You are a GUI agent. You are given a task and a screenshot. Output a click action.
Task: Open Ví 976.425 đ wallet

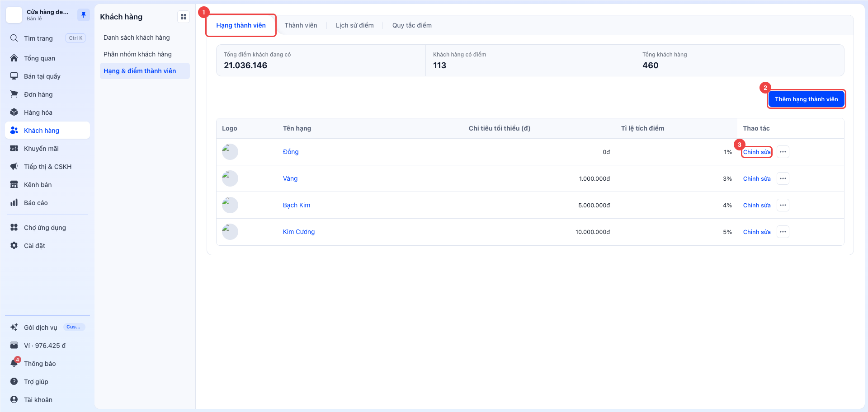click(x=47, y=346)
